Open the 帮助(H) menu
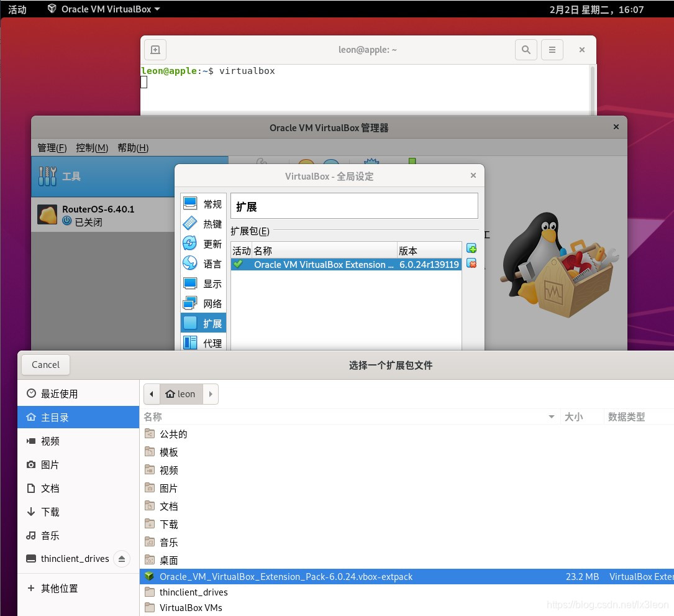This screenshot has height=616, width=674. [134, 148]
